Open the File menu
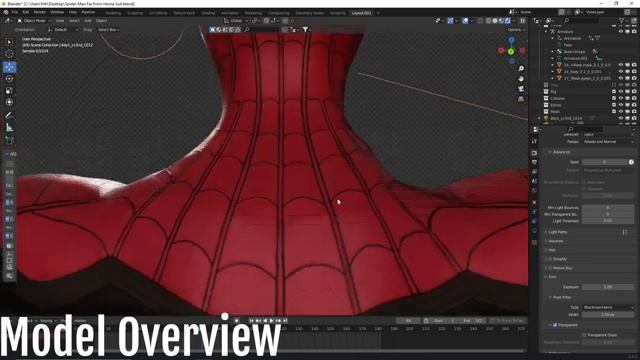640x360 pixels. tap(15, 12)
